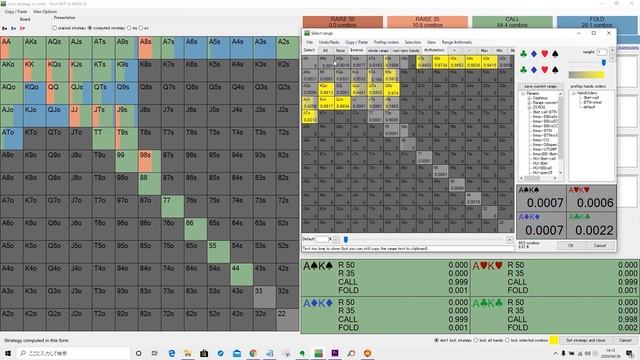Image resolution: width=640 pixels, height=360 pixels.
Task: Open File Explorer from the taskbar
Action: [x=188, y=353]
